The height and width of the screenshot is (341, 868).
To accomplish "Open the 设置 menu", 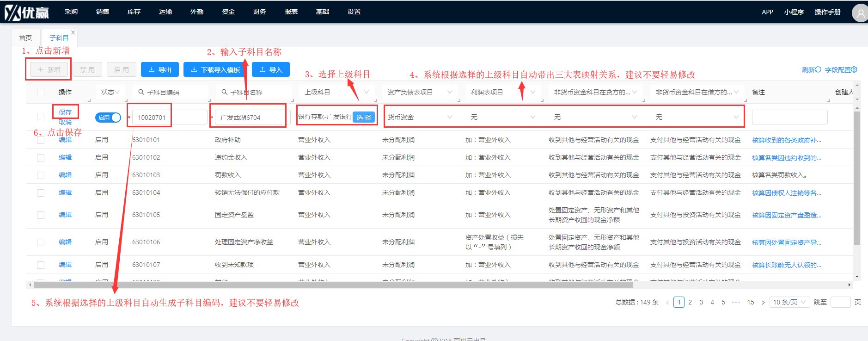I will coord(354,12).
